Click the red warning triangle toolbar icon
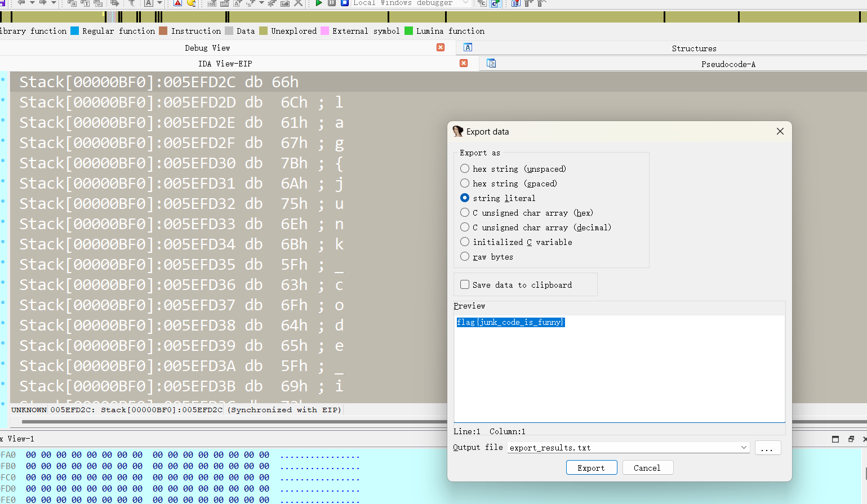The height and width of the screenshot is (504, 867). (x=177, y=3)
